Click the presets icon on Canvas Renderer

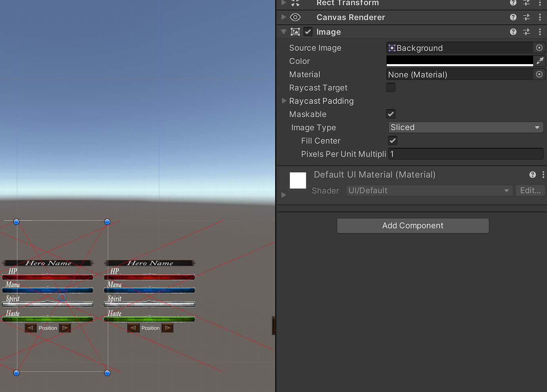click(x=526, y=17)
